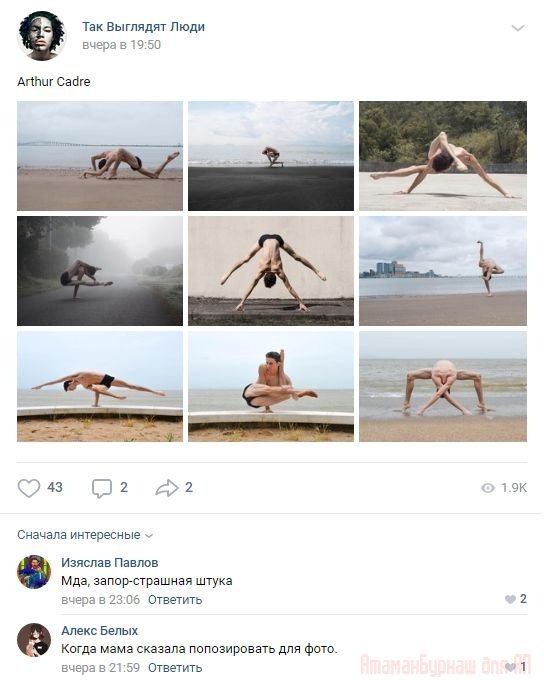Screen dimensions: 544x680
Task: Like the post with the heart icon
Action: [x=29, y=488]
